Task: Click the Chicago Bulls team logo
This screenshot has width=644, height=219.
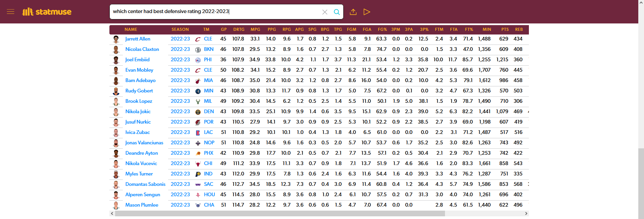Action: click(198, 164)
